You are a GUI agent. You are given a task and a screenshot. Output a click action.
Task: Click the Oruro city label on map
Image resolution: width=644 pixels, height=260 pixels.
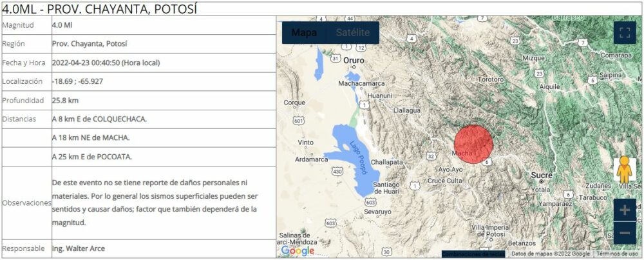pos(354,60)
